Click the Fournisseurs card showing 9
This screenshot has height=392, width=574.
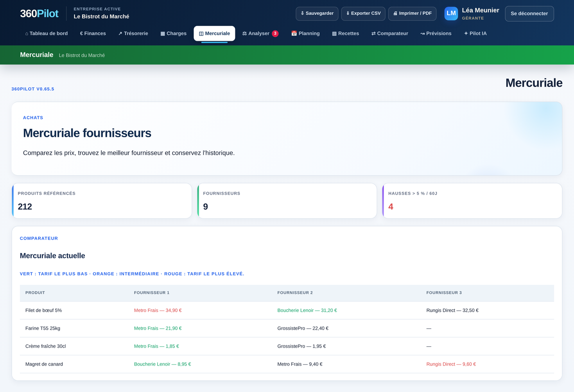coord(287,201)
